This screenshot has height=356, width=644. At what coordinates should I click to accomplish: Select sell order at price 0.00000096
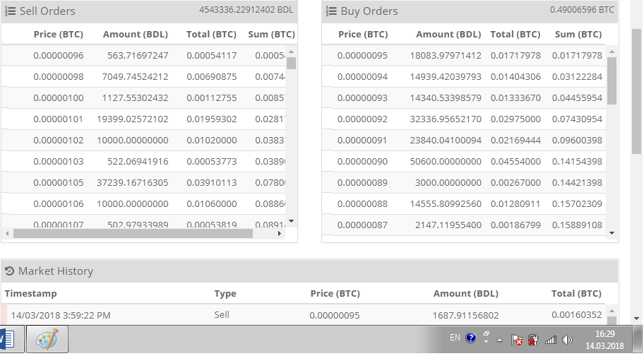coord(58,55)
